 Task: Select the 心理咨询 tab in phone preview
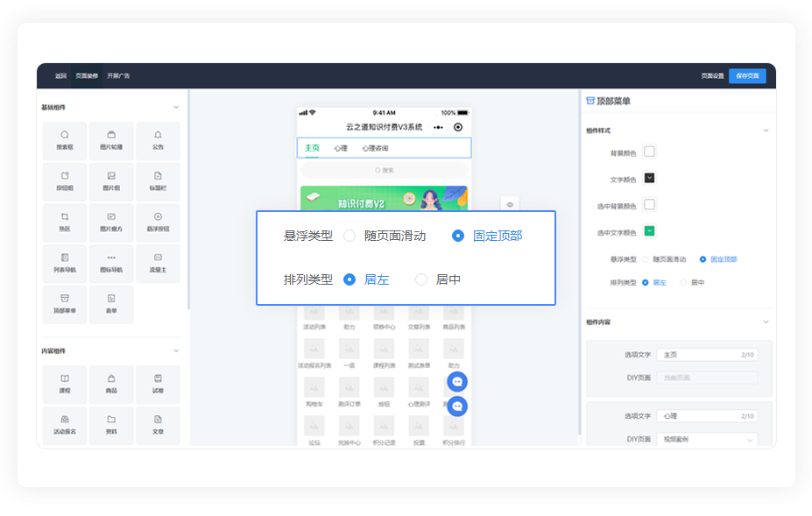[375, 148]
